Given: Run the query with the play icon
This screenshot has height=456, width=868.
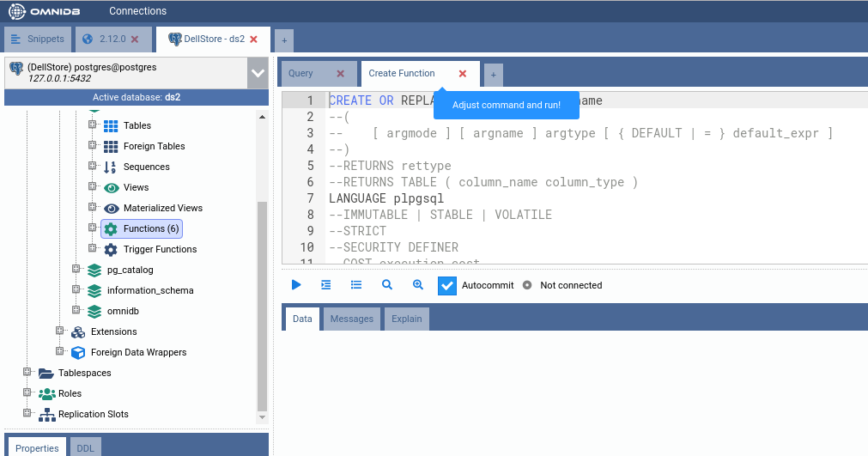Looking at the screenshot, I should tap(296, 285).
